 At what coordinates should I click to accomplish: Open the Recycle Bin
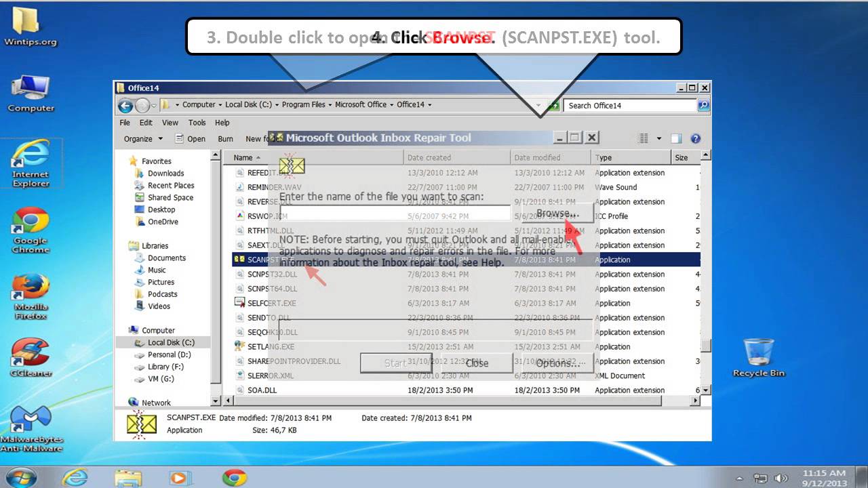[758, 357]
